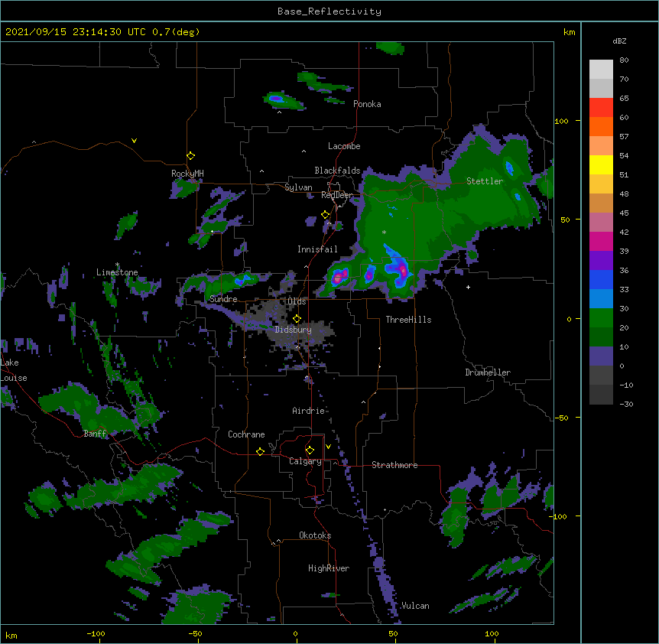Click the Base_Reflectivity title

pos(329,11)
